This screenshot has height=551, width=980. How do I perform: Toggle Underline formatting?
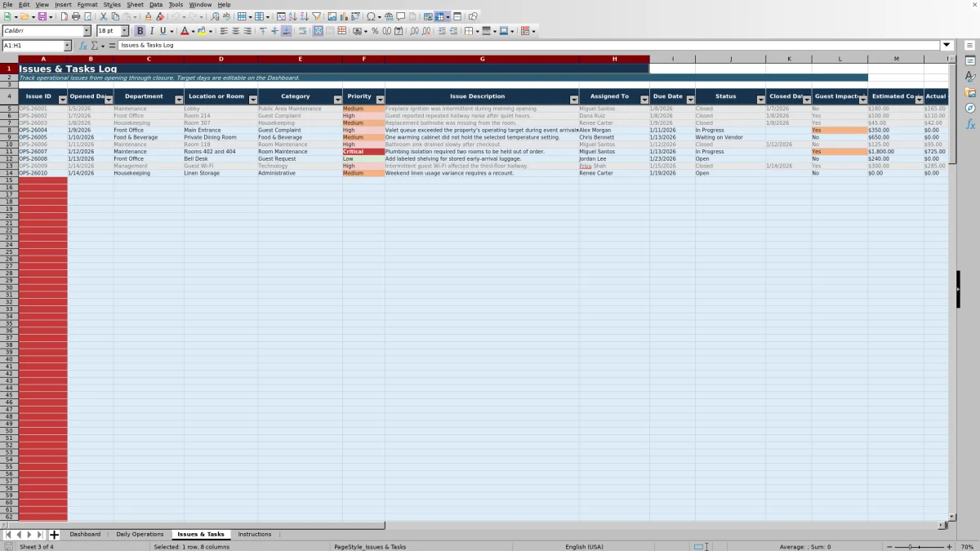pyautogui.click(x=163, y=31)
